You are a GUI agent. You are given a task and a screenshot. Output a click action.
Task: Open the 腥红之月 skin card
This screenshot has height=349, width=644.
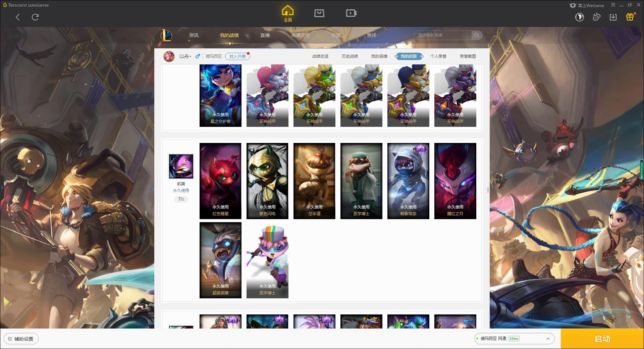455,181
